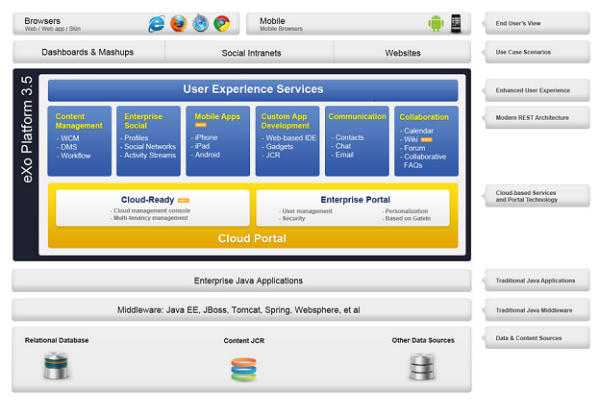Click the Cloud-Ready panel

153,208
